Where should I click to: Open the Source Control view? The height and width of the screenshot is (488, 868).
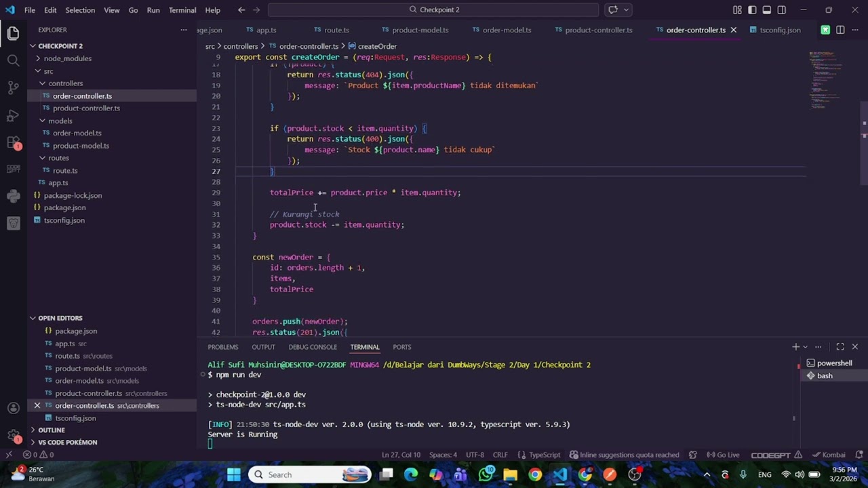13,88
